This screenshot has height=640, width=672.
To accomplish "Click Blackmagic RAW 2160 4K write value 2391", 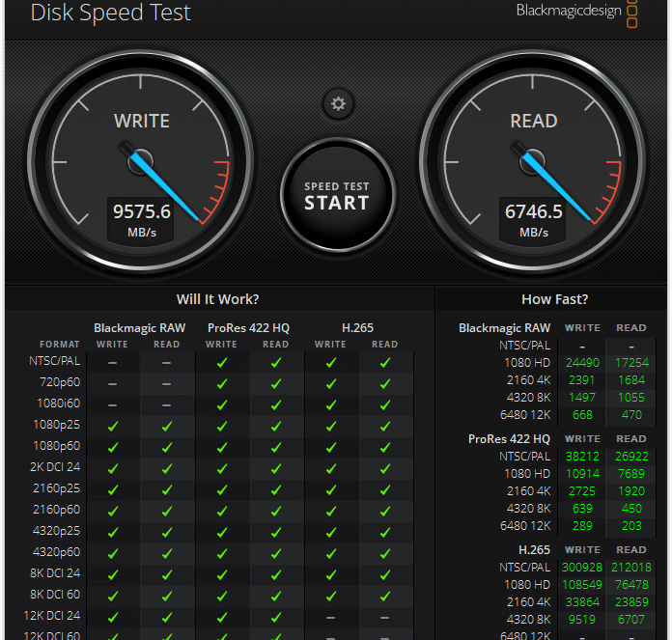I will (582, 380).
